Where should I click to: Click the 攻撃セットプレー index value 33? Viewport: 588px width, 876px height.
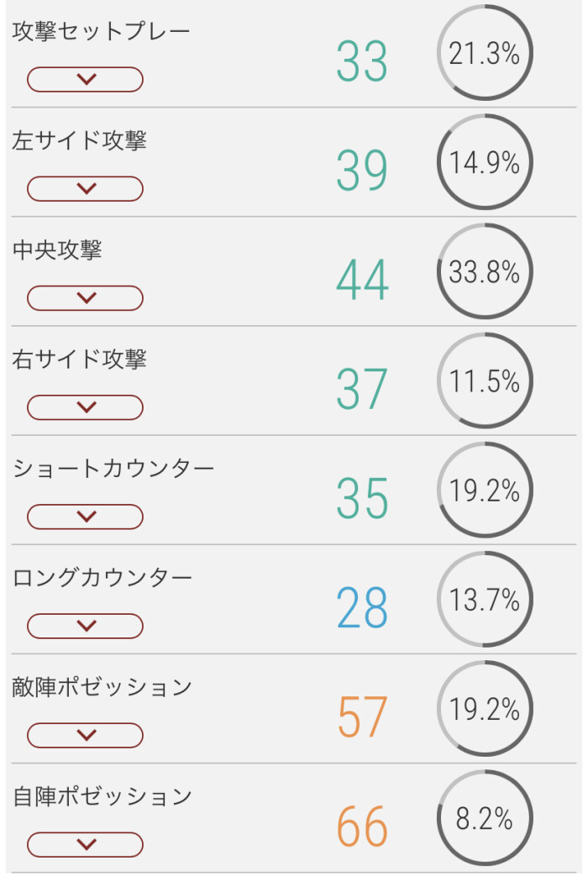pos(362,62)
